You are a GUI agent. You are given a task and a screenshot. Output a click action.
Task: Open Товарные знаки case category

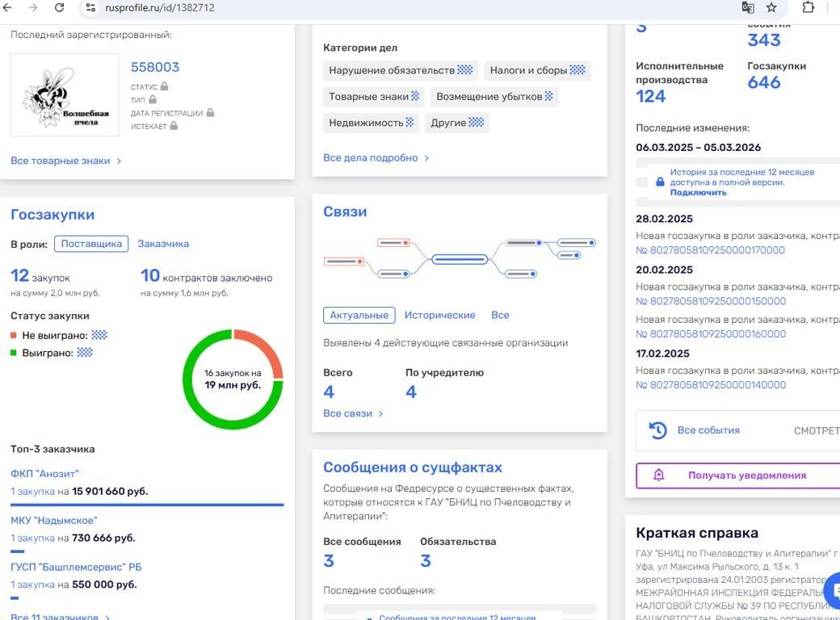[x=374, y=96]
